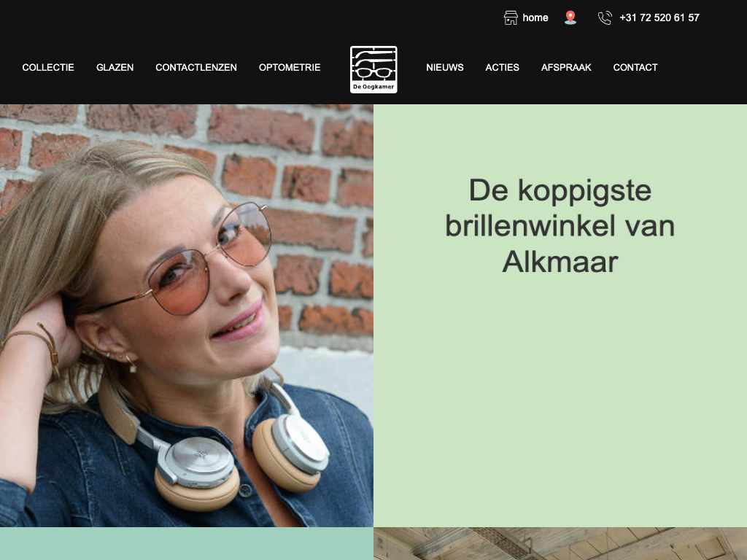This screenshot has width=747, height=560.
Task: Click the koppigste brillenwinkel van Alkmaar heading
Action: click(560, 226)
